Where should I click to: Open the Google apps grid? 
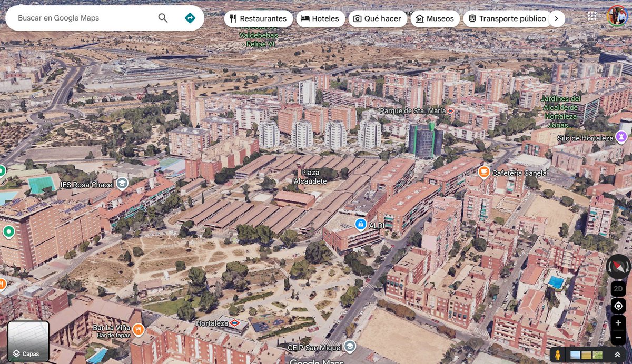pos(592,16)
